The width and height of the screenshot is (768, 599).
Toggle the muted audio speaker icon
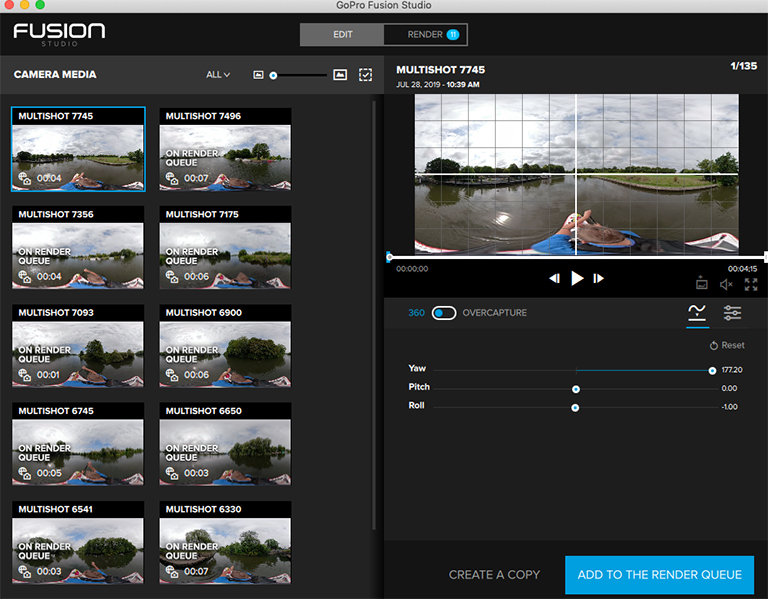(x=726, y=284)
